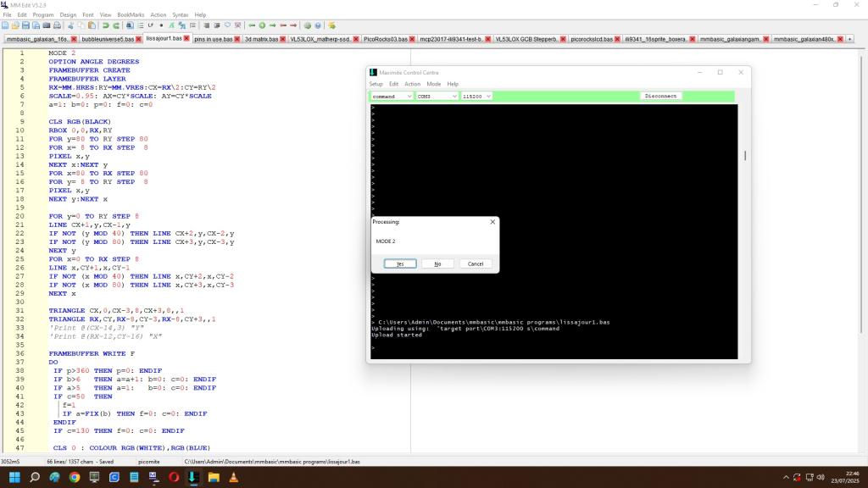Click the Print icon in the toolbar

coord(57,25)
